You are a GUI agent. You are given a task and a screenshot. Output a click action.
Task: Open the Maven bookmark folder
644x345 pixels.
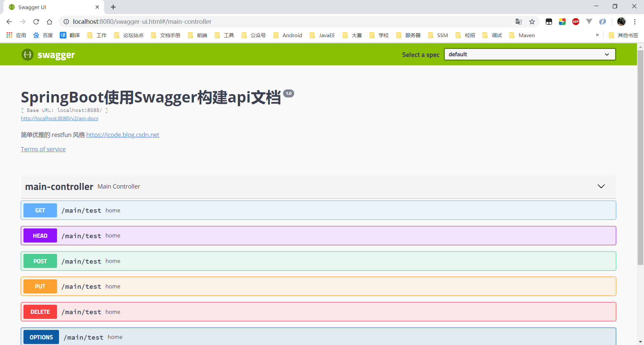click(522, 35)
